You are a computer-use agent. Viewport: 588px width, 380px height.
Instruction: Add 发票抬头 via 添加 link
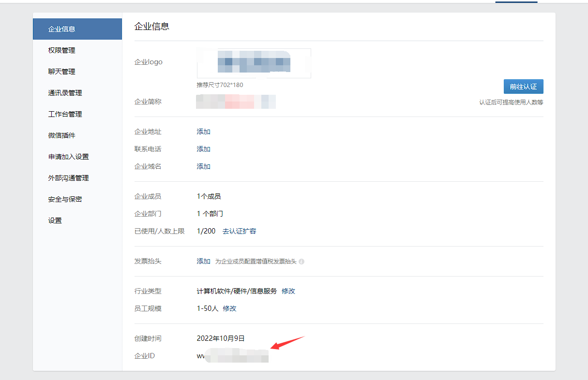pos(203,261)
